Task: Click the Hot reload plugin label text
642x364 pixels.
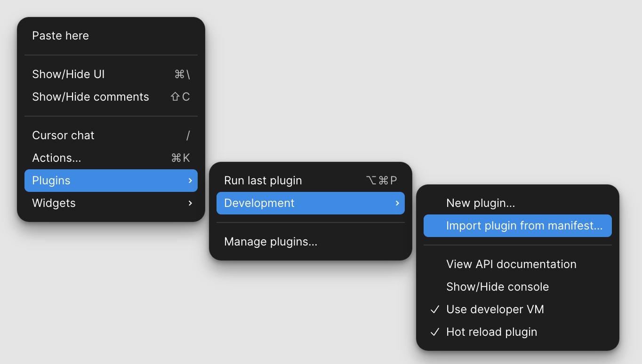Action: 491,332
